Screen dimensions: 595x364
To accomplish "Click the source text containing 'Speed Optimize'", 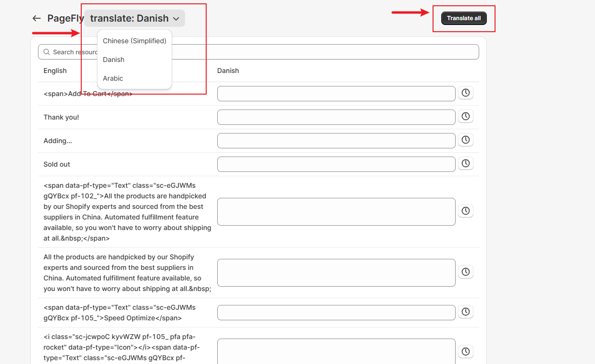I will pos(120,313).
